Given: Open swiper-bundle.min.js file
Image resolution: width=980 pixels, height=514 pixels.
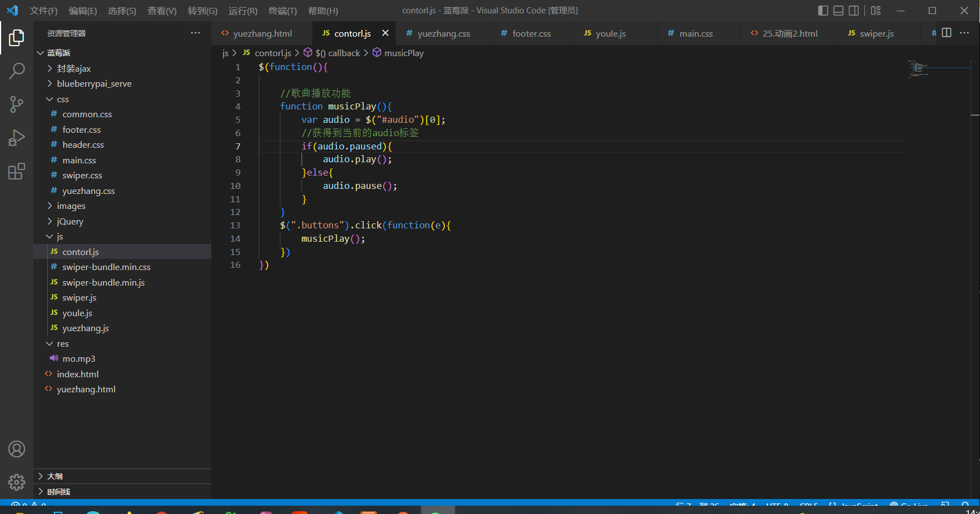Looking at the screenshot, I should (x=122, y=282).
